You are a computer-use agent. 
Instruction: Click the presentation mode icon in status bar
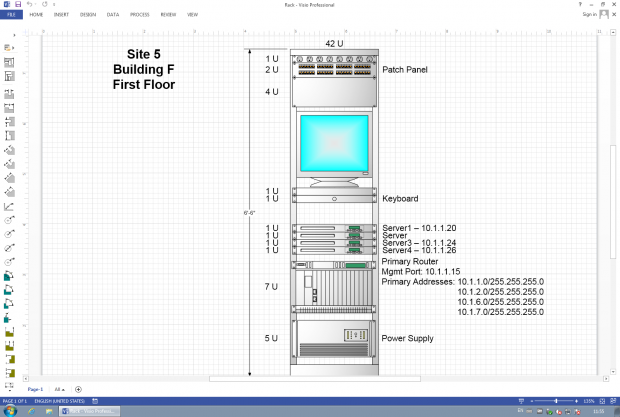(521, 401)
